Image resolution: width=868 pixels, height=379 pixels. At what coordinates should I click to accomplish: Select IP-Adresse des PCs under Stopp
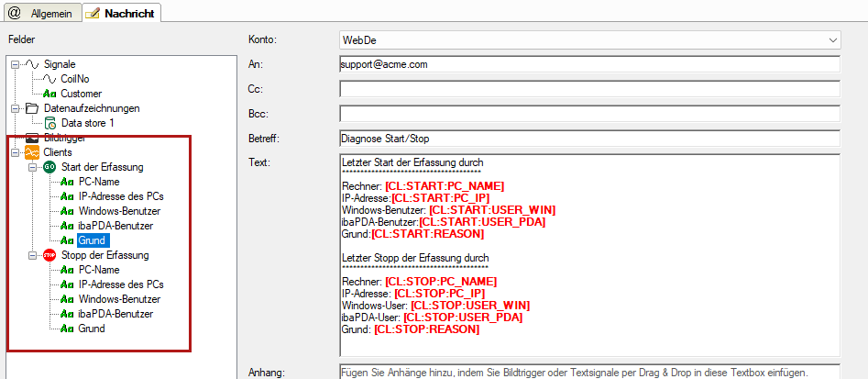click(121, 284)
